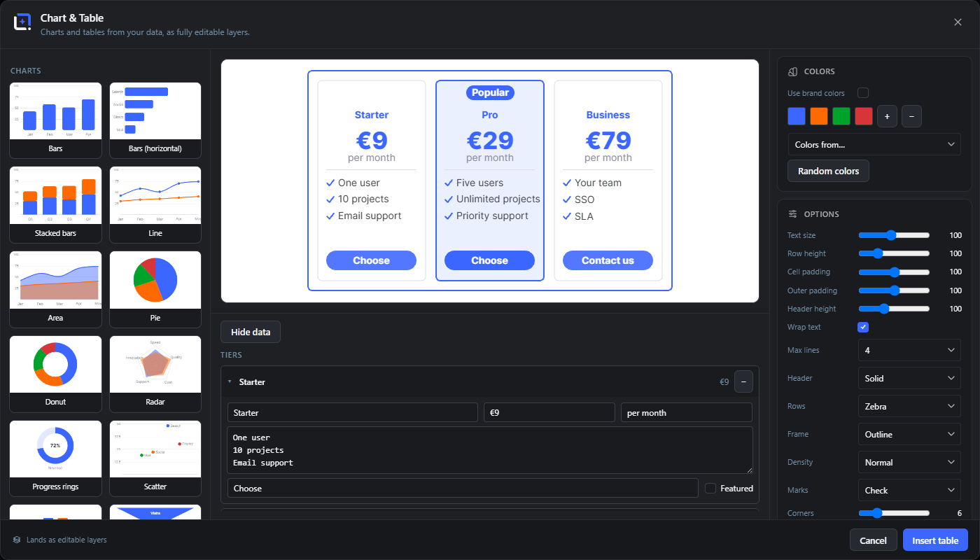Close the Chart & Table dialog
This screenshot has height=560, width=980.
pyautogui.click(x=958, y=22)
